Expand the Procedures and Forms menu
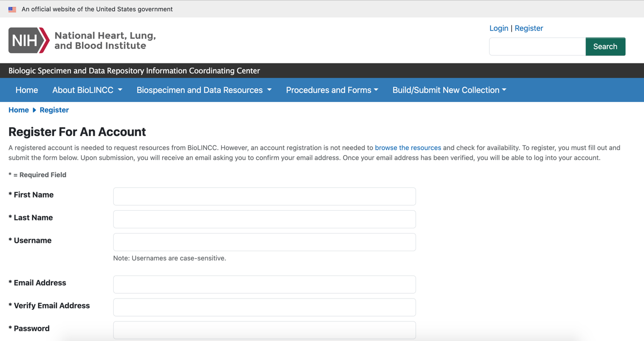 tap(332, 90)
